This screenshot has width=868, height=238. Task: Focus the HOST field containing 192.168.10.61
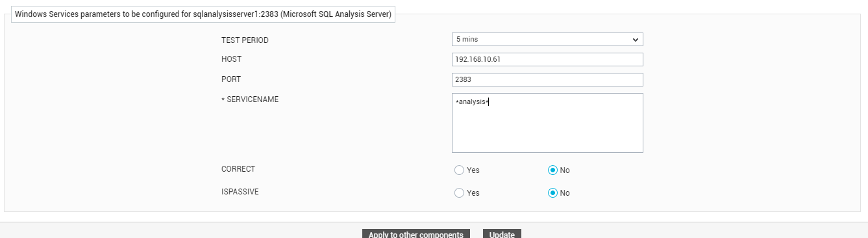coord(547,59)
